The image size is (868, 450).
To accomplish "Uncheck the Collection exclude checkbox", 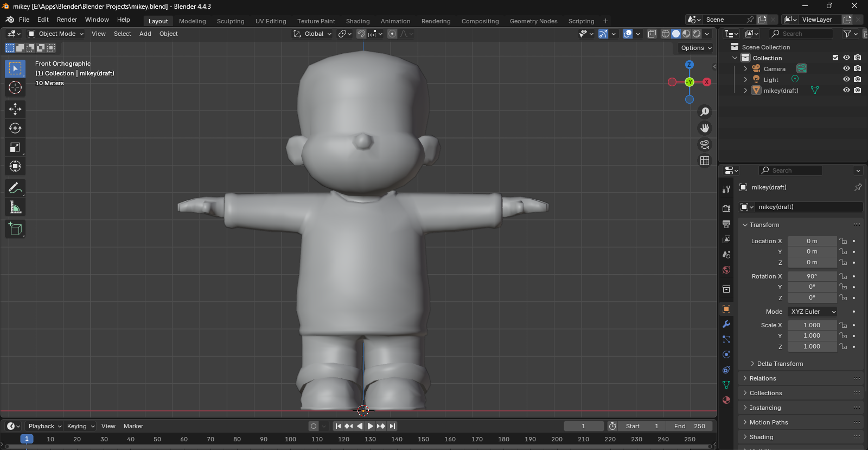I will [835, 58].
